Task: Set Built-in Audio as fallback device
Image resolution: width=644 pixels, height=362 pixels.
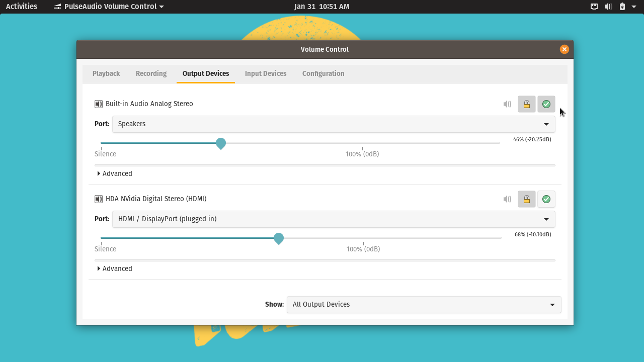Action: pos(546,104)
